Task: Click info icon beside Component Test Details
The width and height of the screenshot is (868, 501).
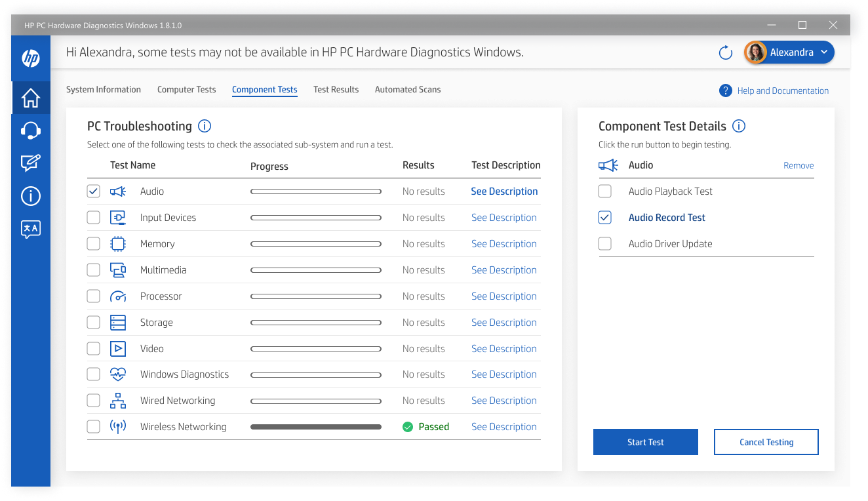Action: point(739,126)
